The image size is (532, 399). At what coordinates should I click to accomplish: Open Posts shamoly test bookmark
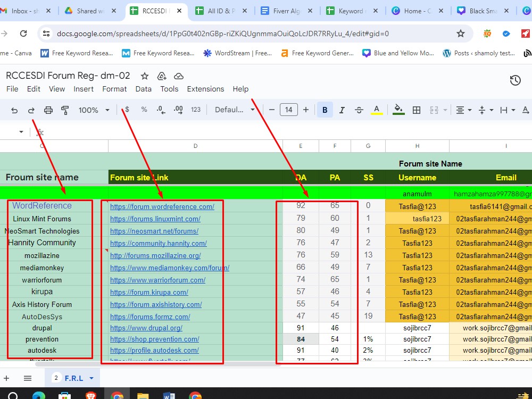point(479,53)
